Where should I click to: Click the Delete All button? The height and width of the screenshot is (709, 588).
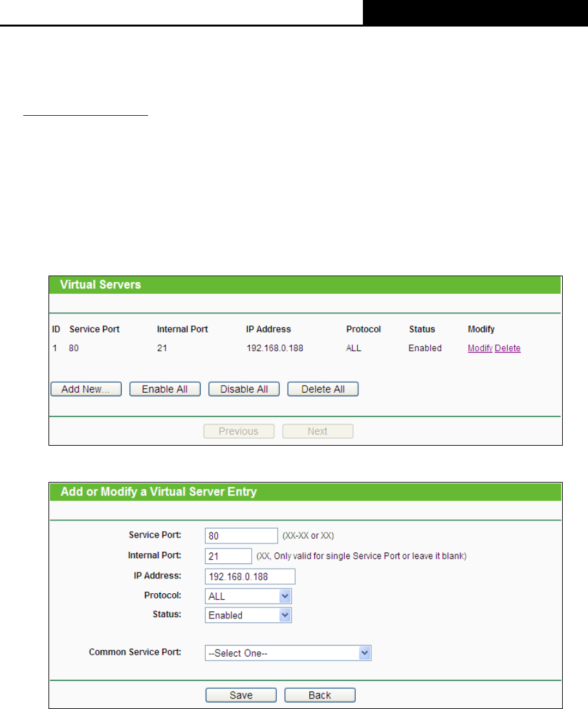click(323, 389)
